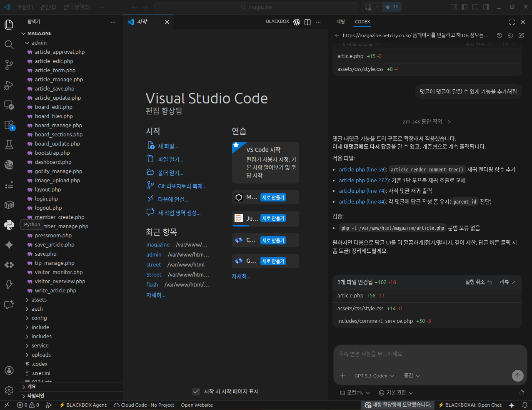Click the BLACKBOX Agent lightning icon in status bar
This screenshot has width=532, height=410.
click(62, 405)
